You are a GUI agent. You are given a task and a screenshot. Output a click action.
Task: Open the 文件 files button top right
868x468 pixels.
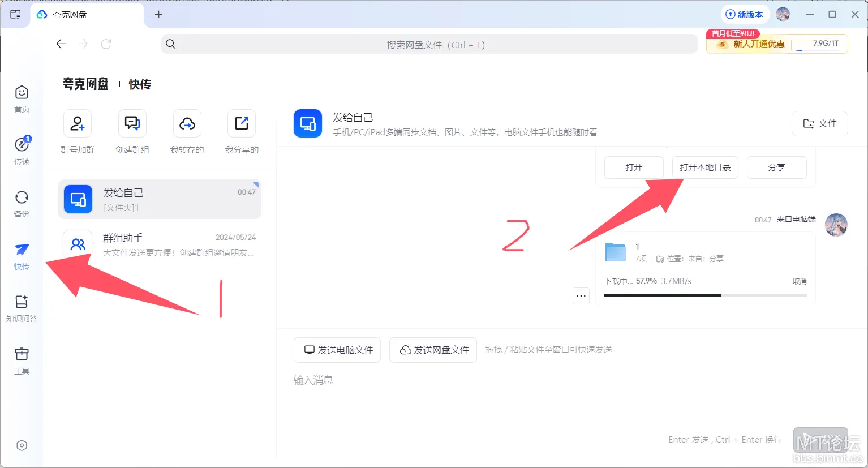(x=819, y=123)
